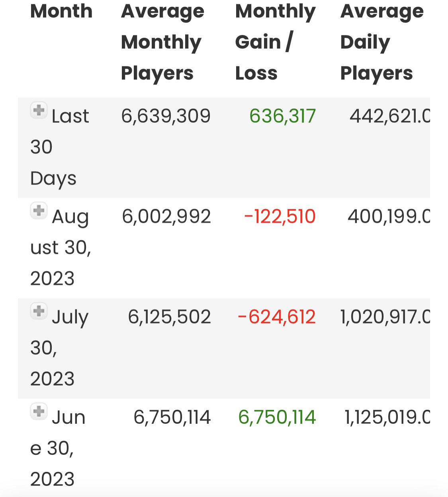
Task: Click the red -122,510 loss value
Action: point(280,216)
